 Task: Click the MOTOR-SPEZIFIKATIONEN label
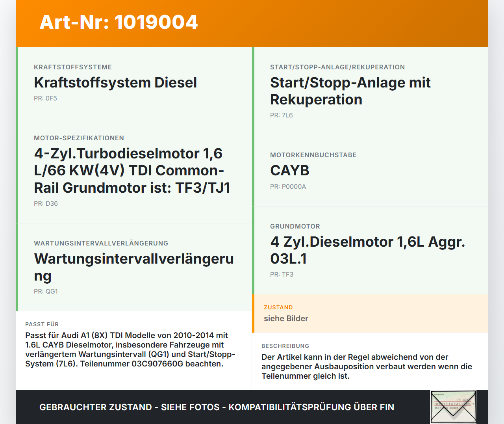click(x=79, y=138)
